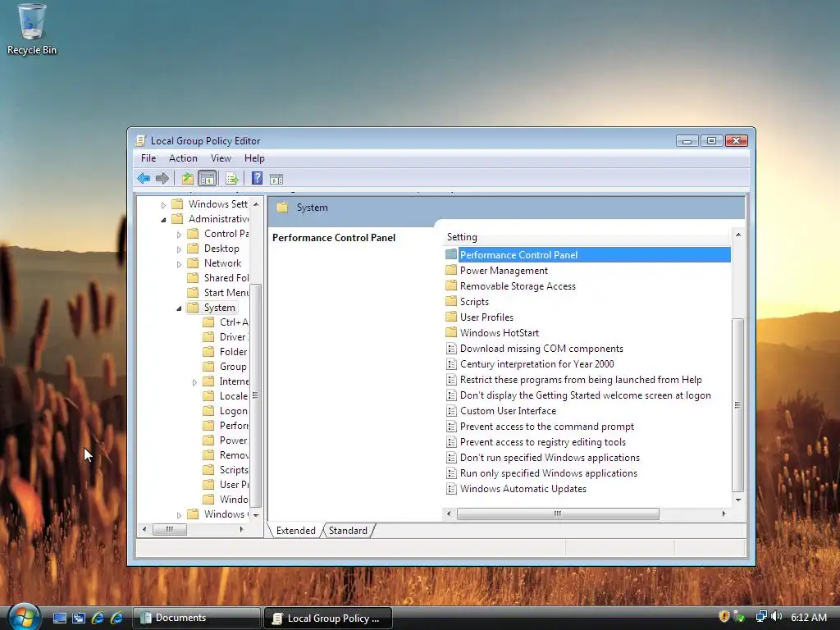Open the File menu
The height and width of the screenshot is (630, 840).
coord(148,158)
